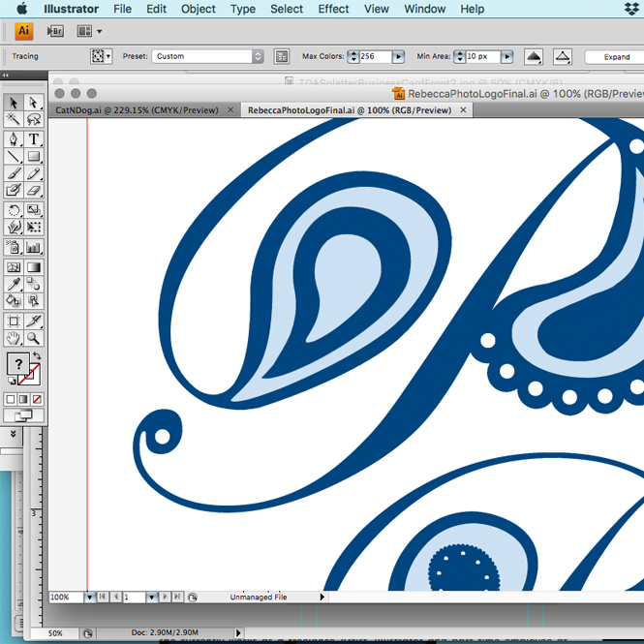This screenshot has height=644, width=644.
Task: Select the Magic Wand tool
Action: pyautogui.click(x=14, y=120)
